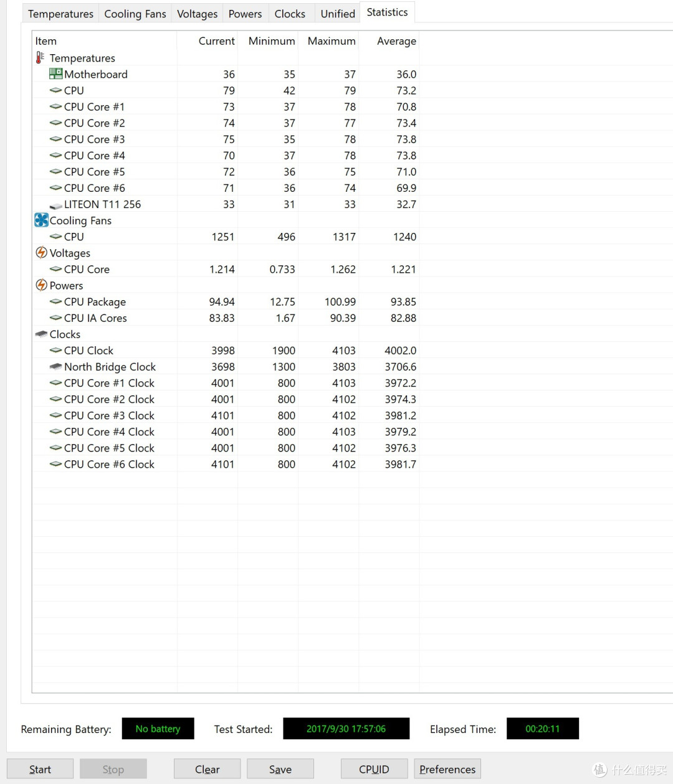This screenshot has width=673, height=784.
Task: Click the lightning icon beside Voltages
Action: click(41, 252)
